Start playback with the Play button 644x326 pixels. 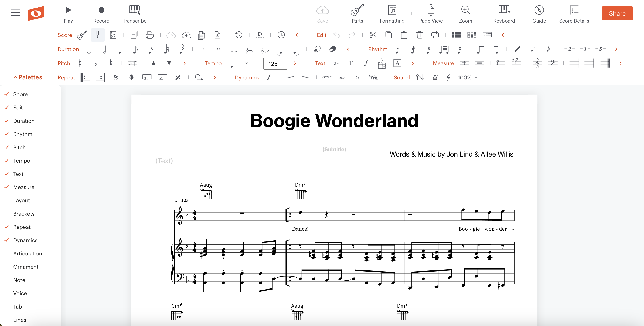click(68, 14)
